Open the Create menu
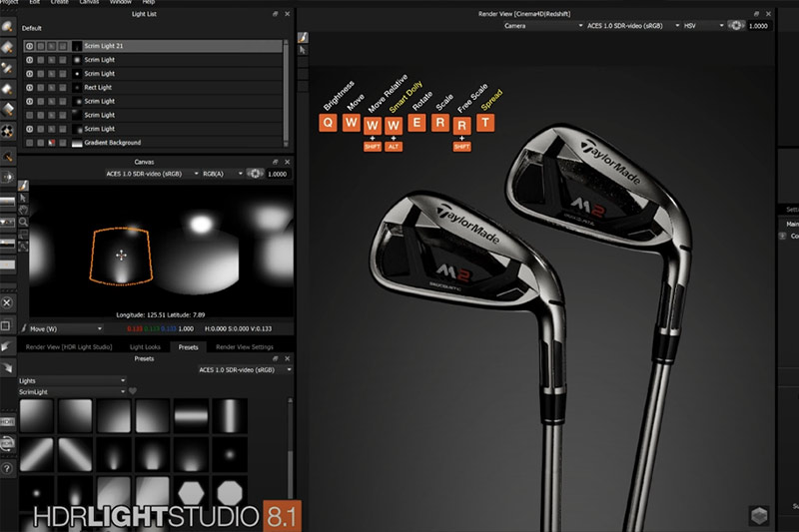799x532 pixels. coord(60,3)
